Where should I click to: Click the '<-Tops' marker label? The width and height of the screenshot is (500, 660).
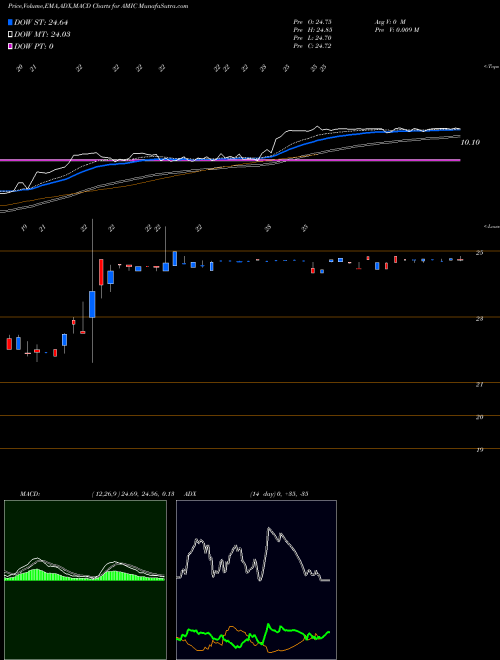point(491,67)
